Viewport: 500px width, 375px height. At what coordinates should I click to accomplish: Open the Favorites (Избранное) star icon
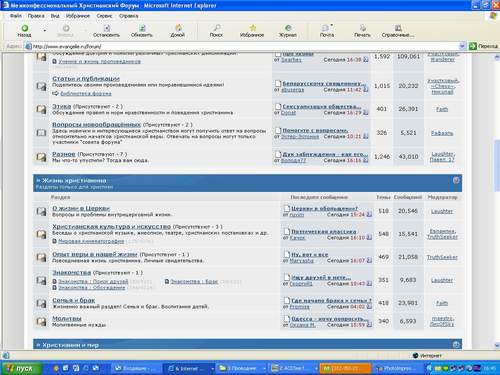253,28
